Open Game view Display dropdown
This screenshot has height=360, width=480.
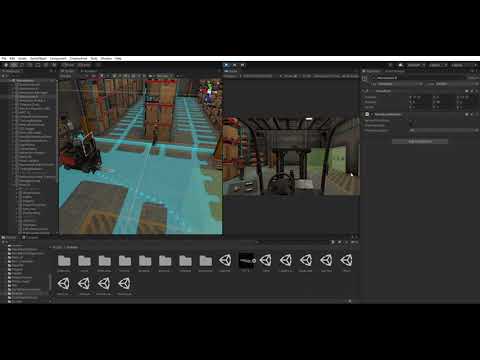click(232, 76)
